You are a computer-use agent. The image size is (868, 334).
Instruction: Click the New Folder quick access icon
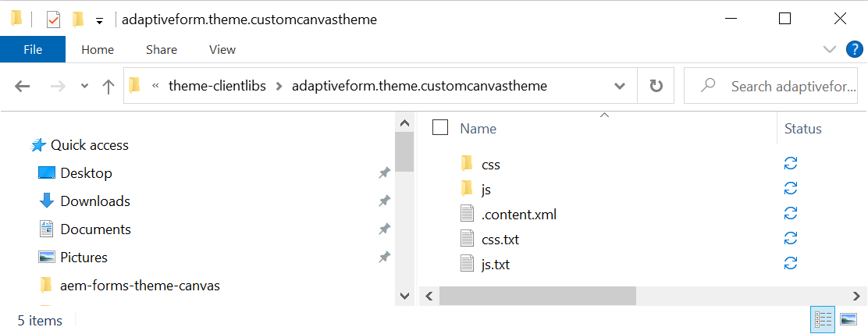(x=77, y=19)
